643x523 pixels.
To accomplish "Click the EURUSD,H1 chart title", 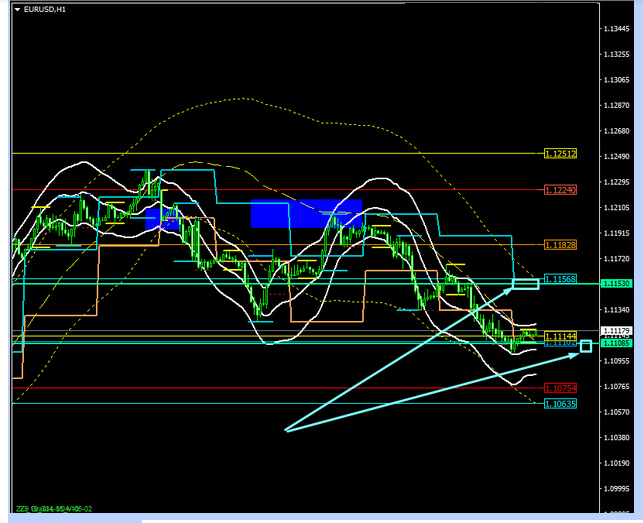I will (x=46, y=9).
